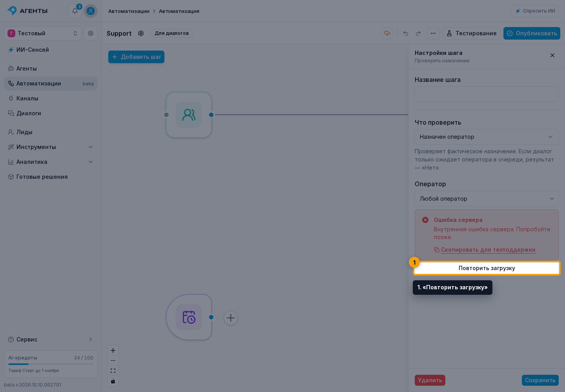Open Support automation settings gear

click(x=141, y=33)
